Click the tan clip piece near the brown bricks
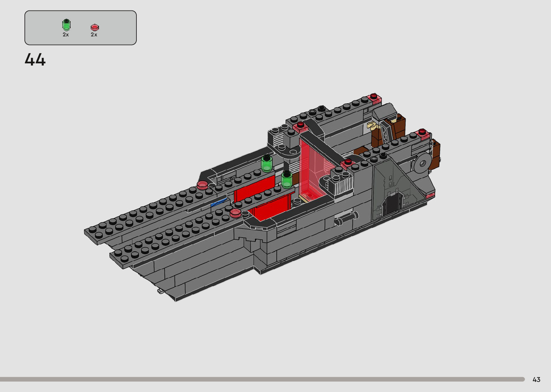Image resolution: width=551 pixels, height=392 pixels. (x=371, y=125)
